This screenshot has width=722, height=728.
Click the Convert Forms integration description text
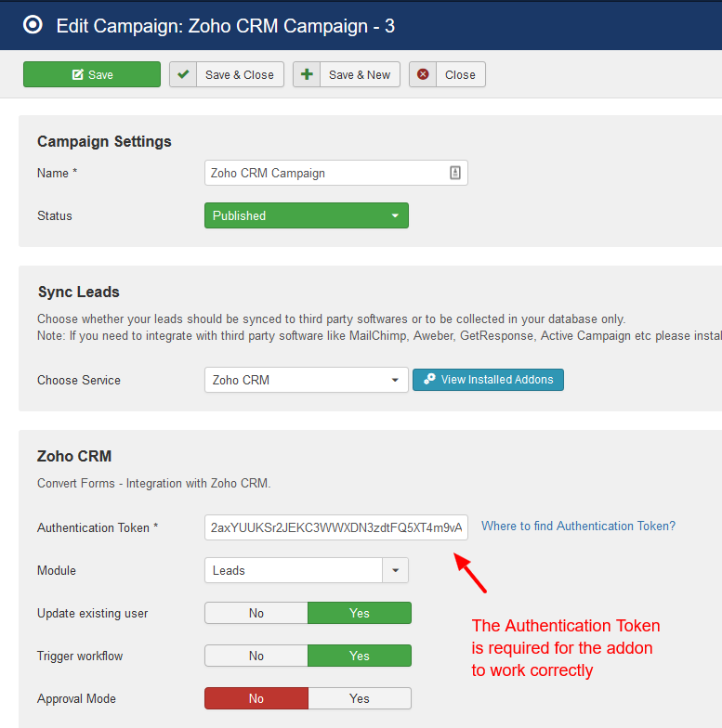(154, 483)
